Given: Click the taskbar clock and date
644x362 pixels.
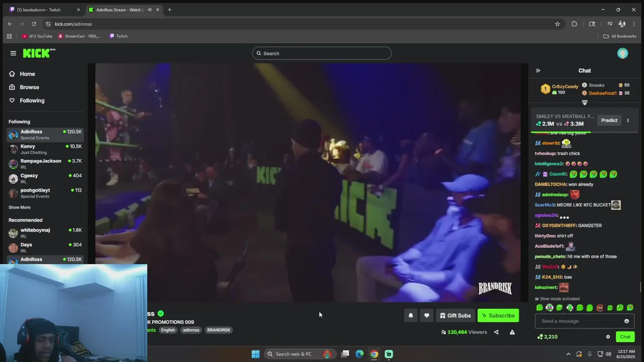Looking at the screenshot, I should (x=626, y=354).
